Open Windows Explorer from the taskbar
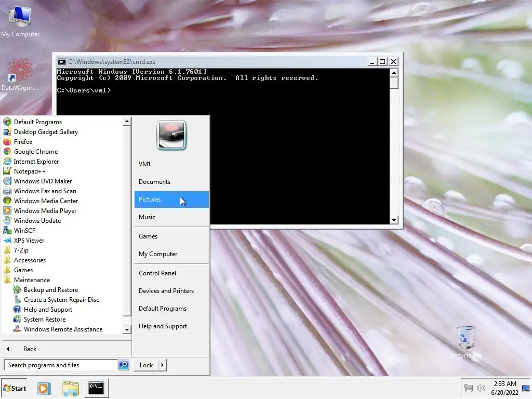This screenshot has height=399, width=532. click(71, 388)
